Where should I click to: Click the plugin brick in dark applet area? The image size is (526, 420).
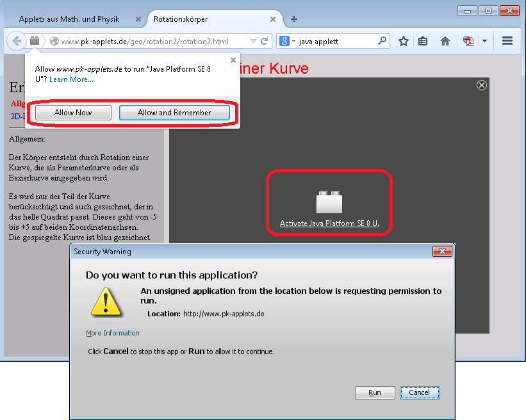click(329, 202)
